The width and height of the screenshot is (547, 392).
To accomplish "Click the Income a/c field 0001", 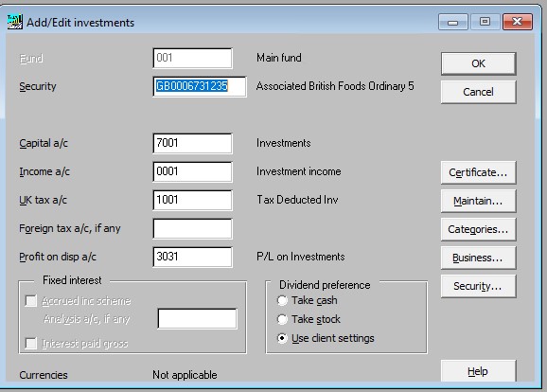I will coord(192,171).
